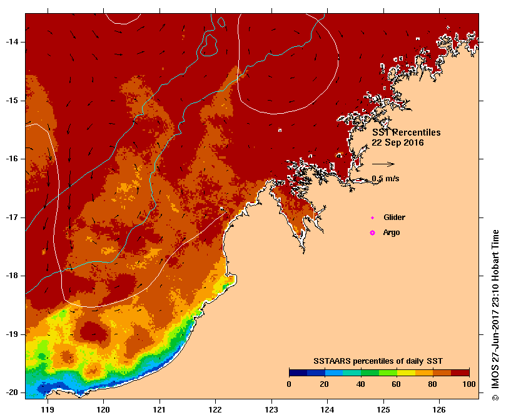Click colorbar tick label '0'

[289, 384]
